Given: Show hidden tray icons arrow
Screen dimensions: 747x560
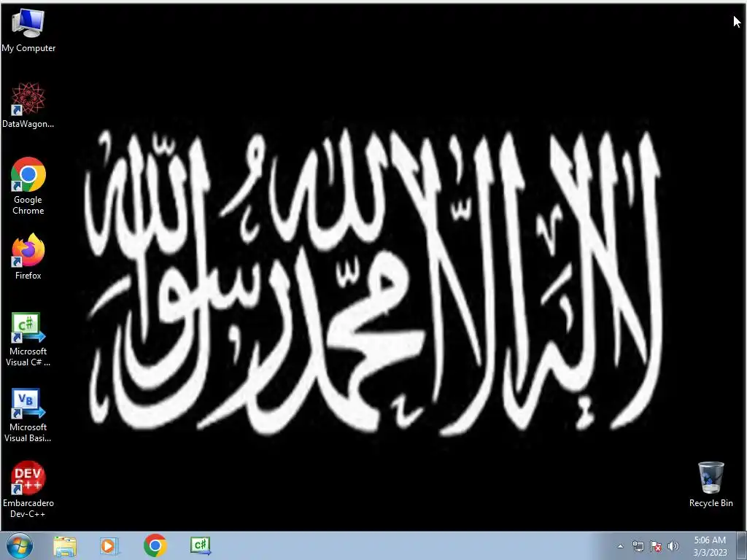Looking at the screenshot, I should click(x=620, y=546).
